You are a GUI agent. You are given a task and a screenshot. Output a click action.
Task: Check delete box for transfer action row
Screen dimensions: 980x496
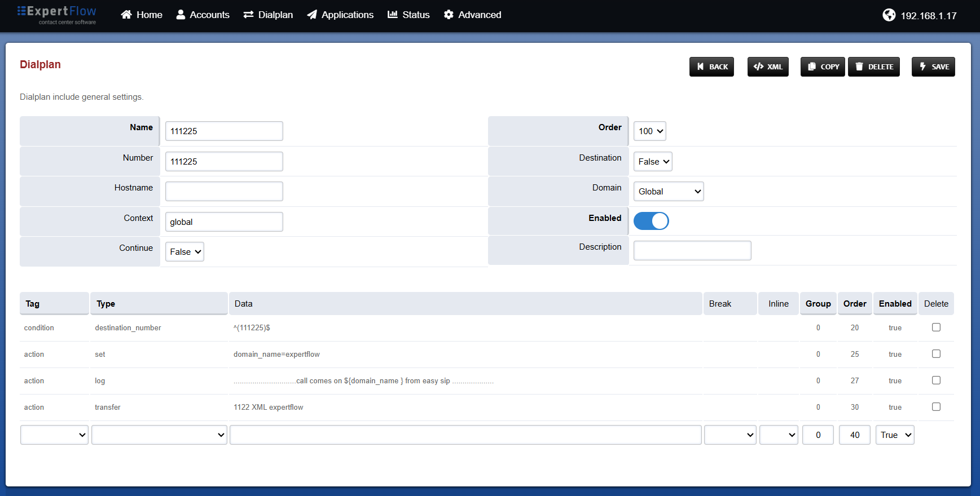936,407
